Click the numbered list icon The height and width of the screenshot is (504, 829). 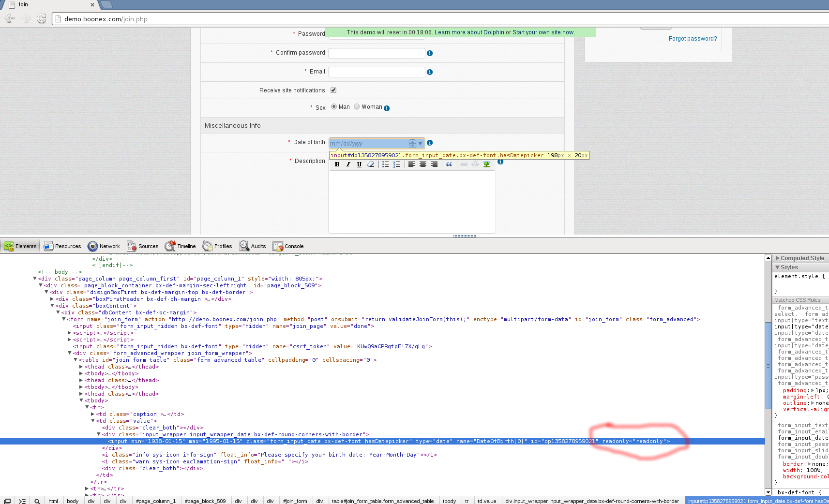(397, 164)
